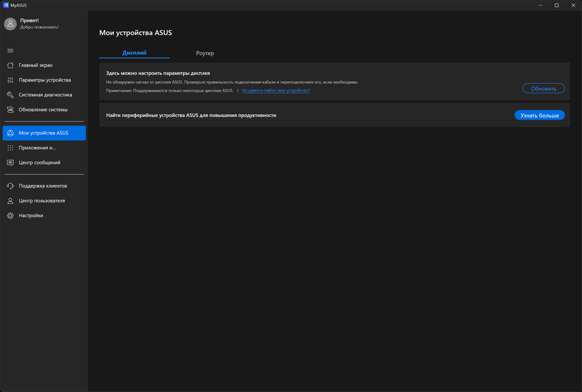Click the Примечание note text
The image size is (582, 392).
pos(170,90)
